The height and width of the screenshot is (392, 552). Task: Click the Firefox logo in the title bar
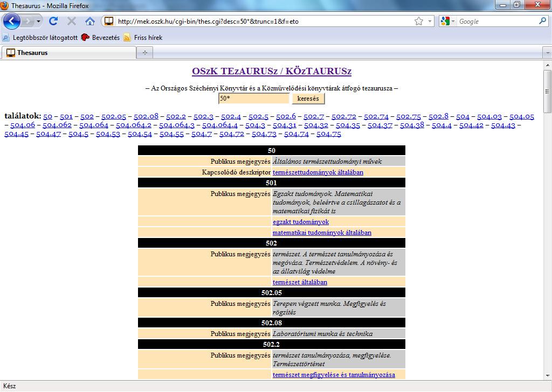coord(4,5)
